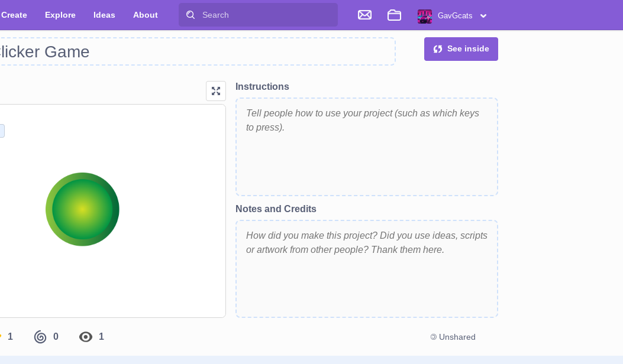Open the account dropdown next to GavGcats
The height and width of the screenshot is (364, 623).
point(483,16)
